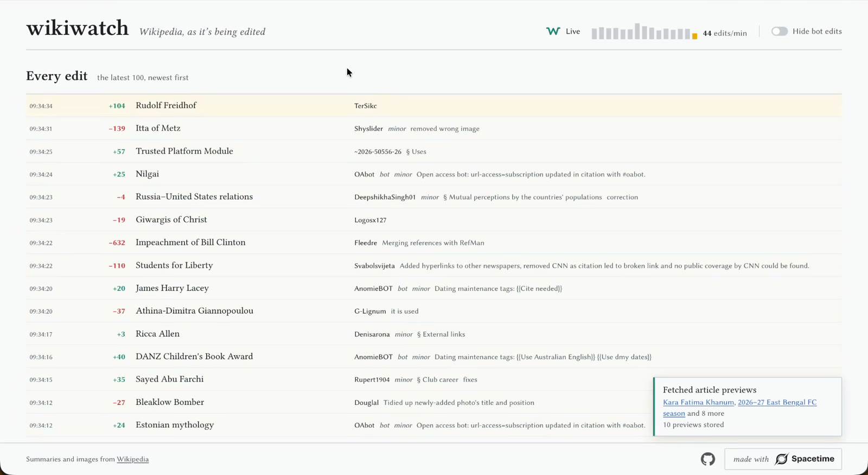Open the Estonian mythology edit entry
The width and height of the screenshot is (868, 475).
[175, 425]
